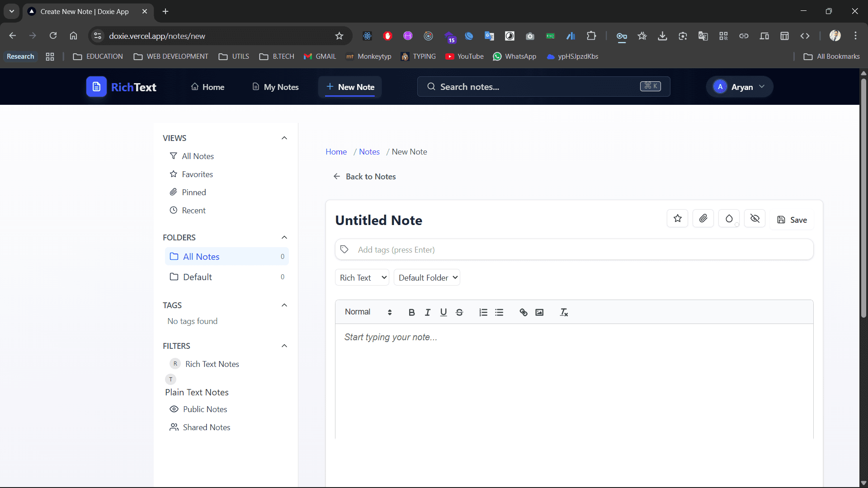
Task: Toggle bold formatting in the editor
Action: 411,312
